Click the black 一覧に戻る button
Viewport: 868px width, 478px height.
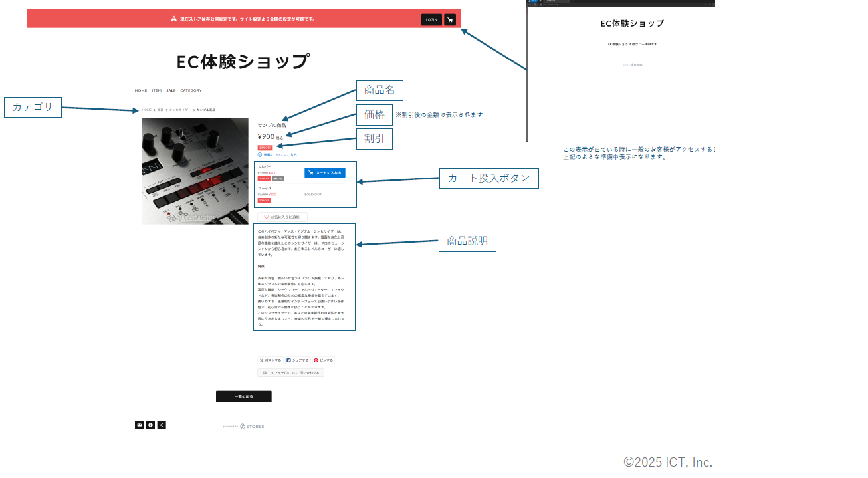(x=244, y=396)
